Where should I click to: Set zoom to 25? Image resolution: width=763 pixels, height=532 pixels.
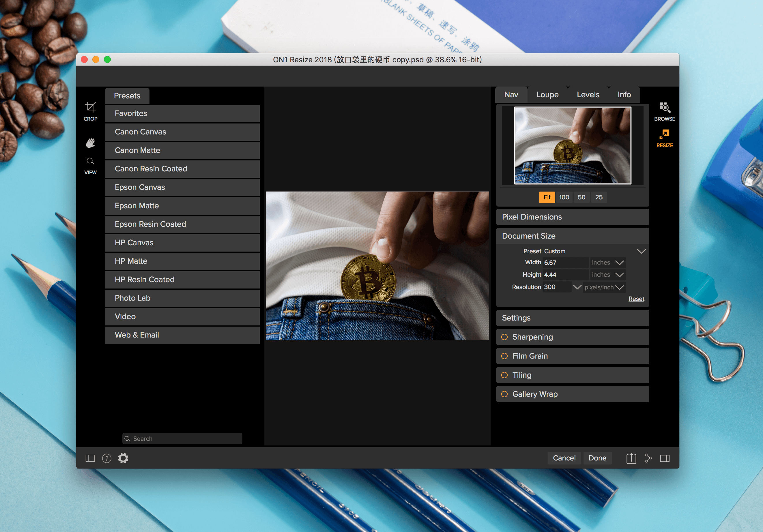pyautogui.click(x=599, y=197)
